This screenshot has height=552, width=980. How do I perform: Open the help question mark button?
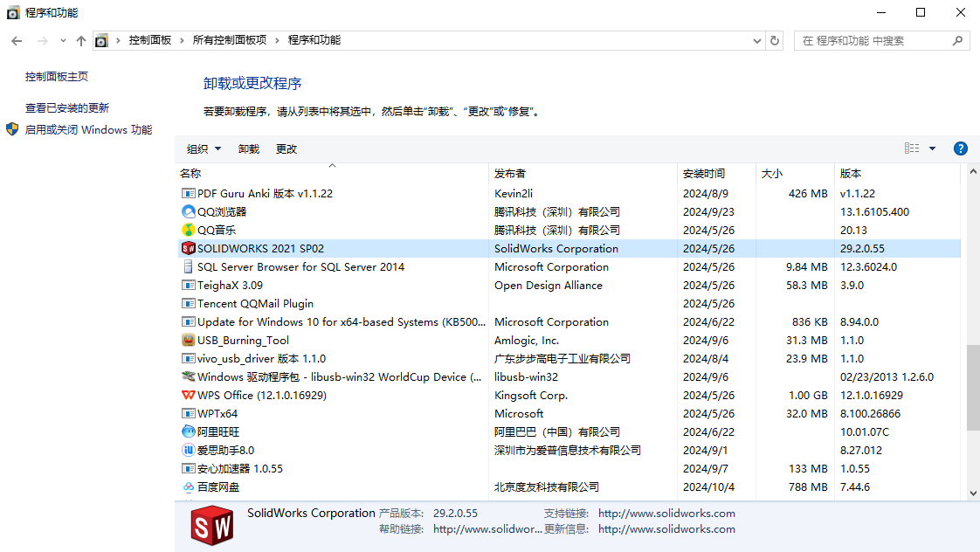(961, 148)
